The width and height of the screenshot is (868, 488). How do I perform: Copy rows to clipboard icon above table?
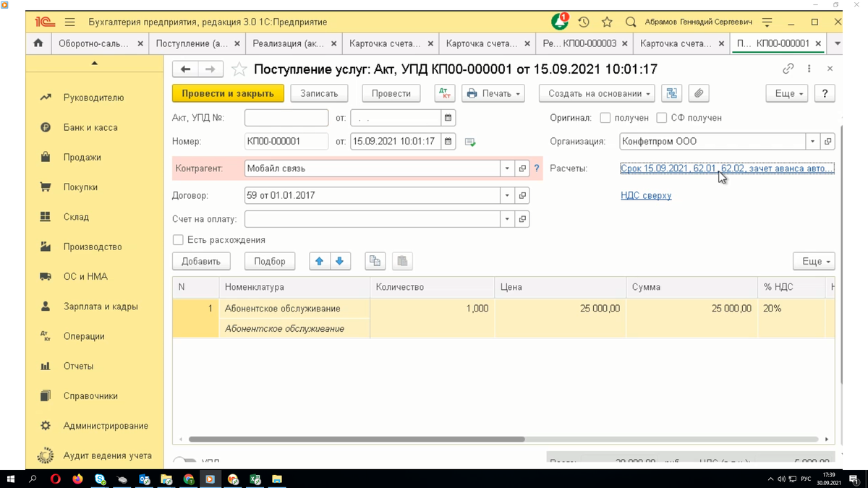click(x=375, y=261)
